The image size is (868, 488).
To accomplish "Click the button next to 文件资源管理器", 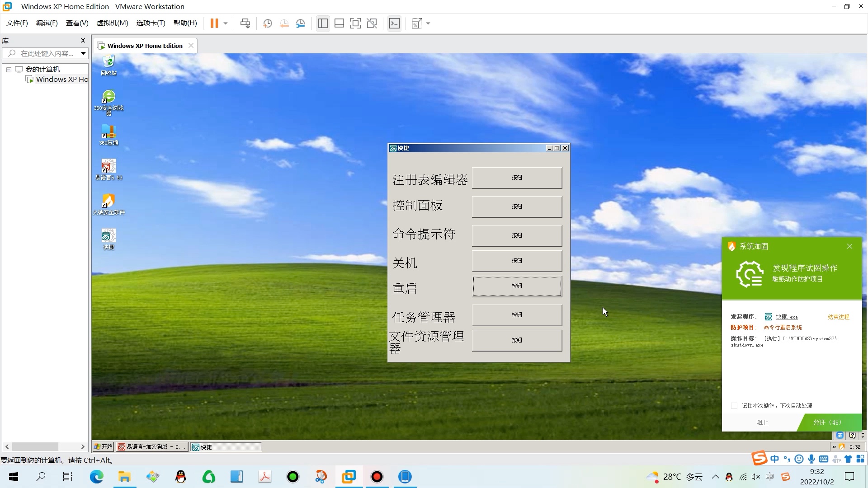I will point(517,340).
